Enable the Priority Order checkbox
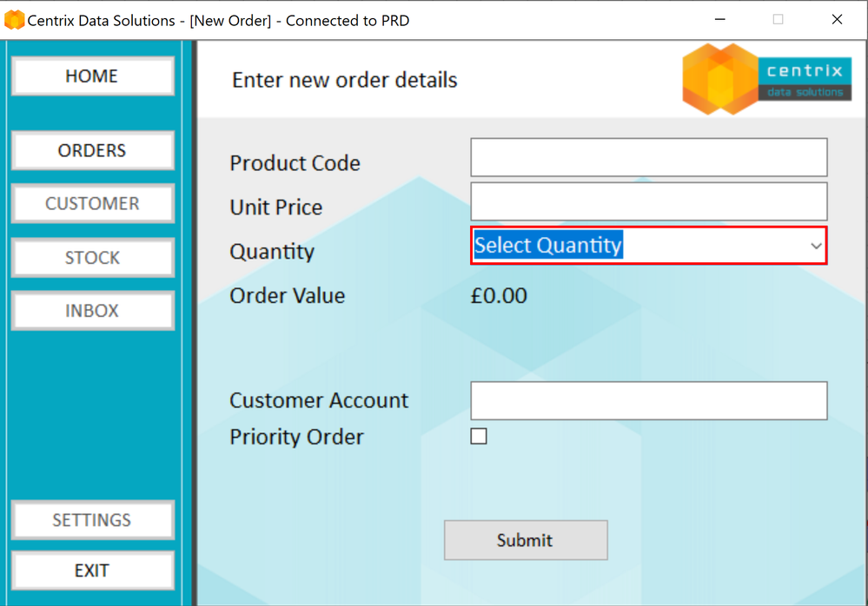868x606 pixels. coord(479,437)
